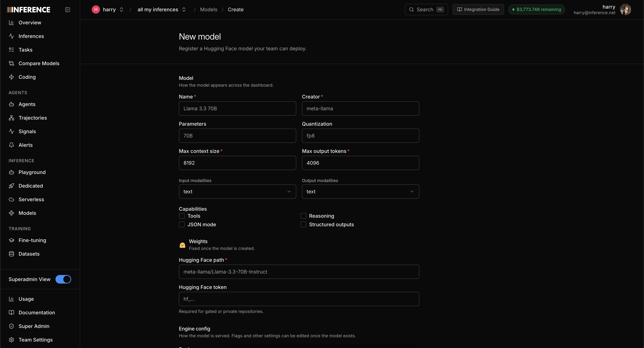Screen dimensions: 644x348
Task: Click the Serverless cloud icon
Action: pyautogui.click(x=11, y=199)
